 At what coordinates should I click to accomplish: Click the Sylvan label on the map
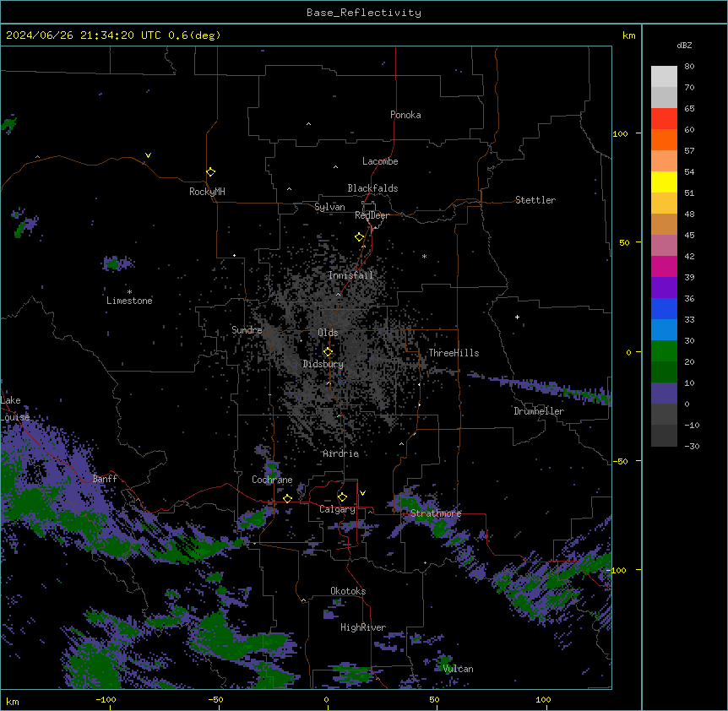pyautogui.click(x=329, y=207)
